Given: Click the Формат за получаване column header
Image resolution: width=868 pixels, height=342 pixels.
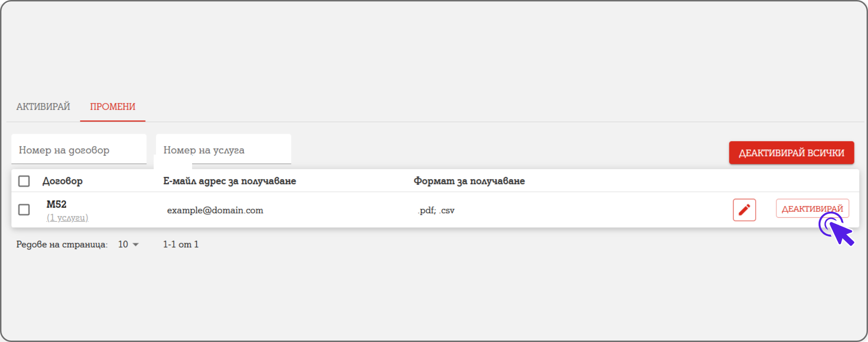Looking at the screenshot, I should [469, 181].
